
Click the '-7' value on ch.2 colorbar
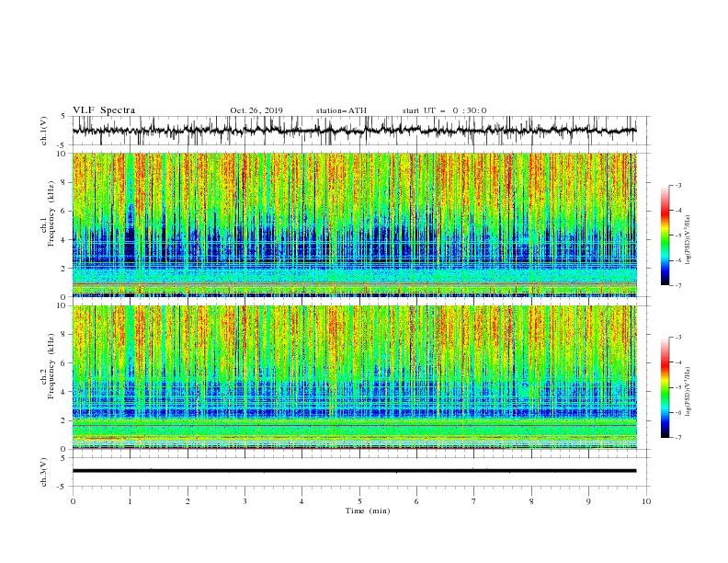pyautogui.click(x=677, y=438)
